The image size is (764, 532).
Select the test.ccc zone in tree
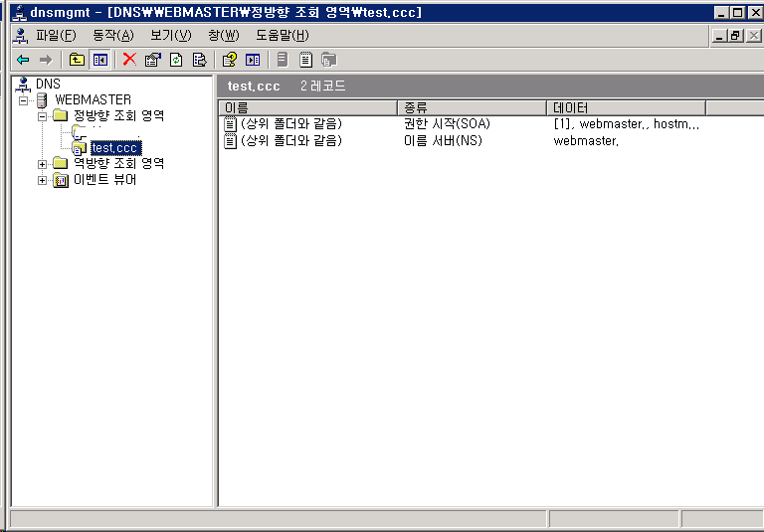click(116, 147)
